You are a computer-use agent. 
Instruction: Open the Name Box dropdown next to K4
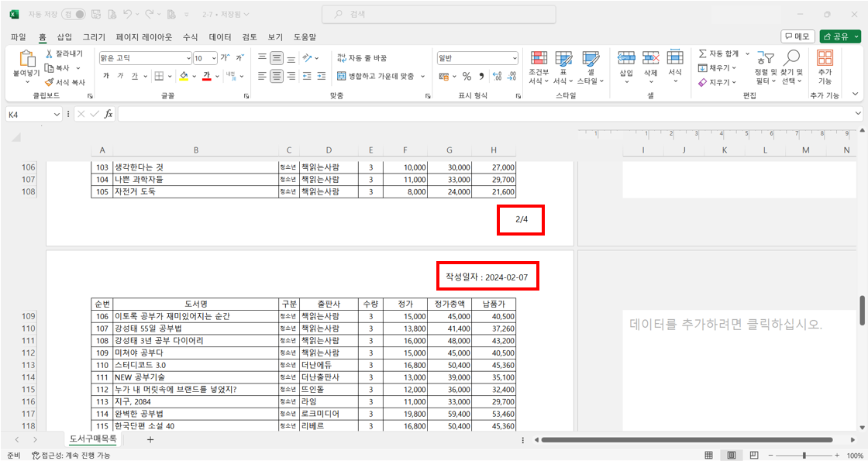[x=57, y=114]
